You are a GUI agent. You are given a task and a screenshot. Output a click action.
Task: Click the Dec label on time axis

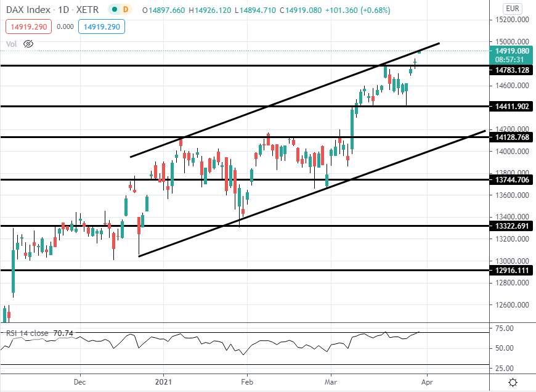tap(79, 382)
